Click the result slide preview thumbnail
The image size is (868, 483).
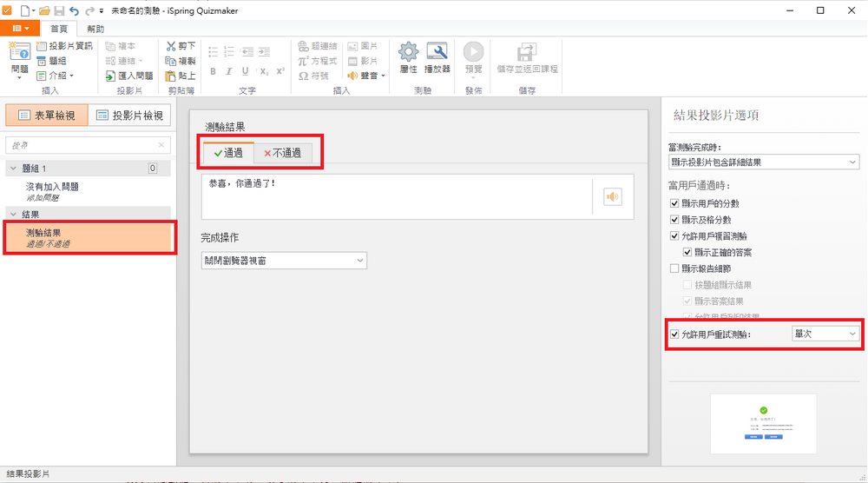pyautogui.click(x=763, y=424)
